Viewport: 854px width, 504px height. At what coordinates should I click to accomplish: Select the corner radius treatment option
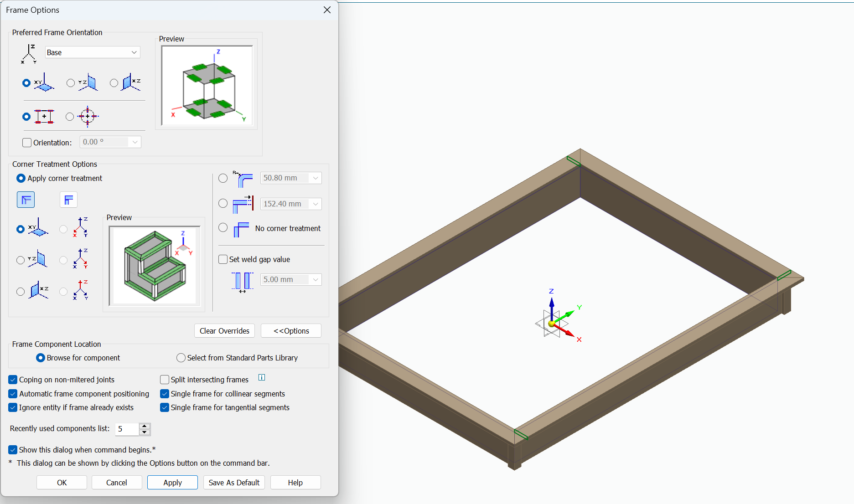tap(223, 178)
